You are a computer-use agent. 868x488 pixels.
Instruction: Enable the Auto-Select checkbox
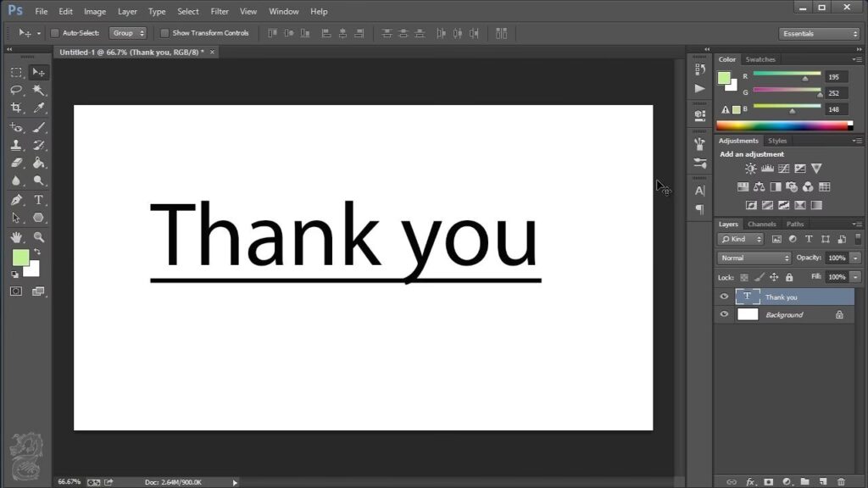click(55, 33)
